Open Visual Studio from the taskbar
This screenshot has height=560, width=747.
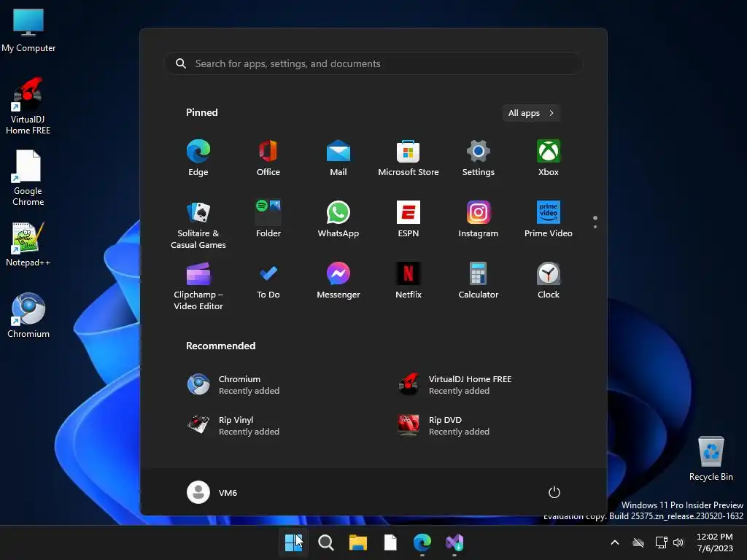[x=454, y=542]
